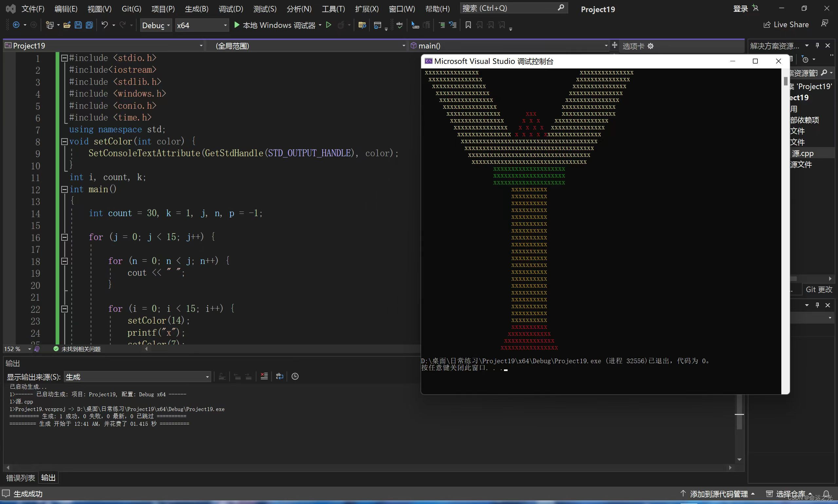Pin the Solution Explorer panel
The image size is (838, 504).
tap(817, 46)
